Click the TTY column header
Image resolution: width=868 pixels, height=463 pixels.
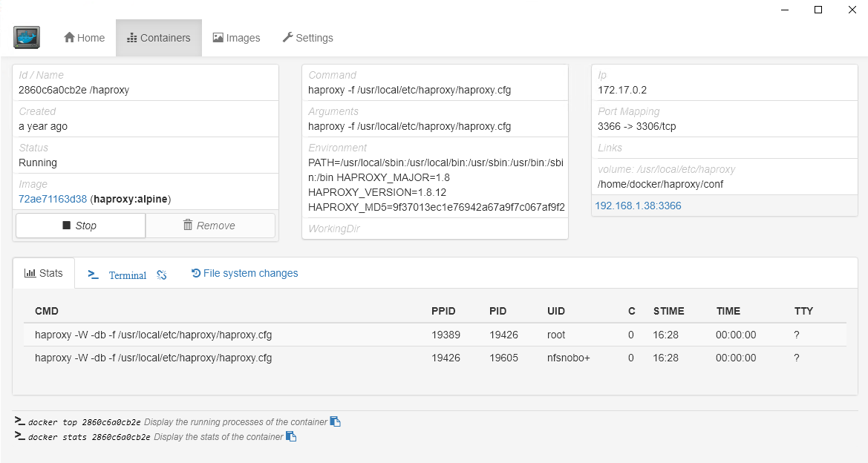804,311
